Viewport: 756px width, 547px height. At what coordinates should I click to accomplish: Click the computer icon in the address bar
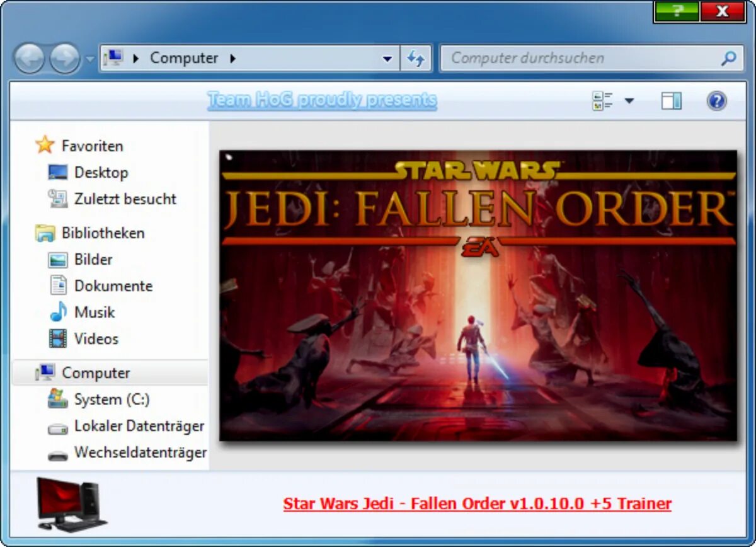pyautogui.click(x=113, y=58)
